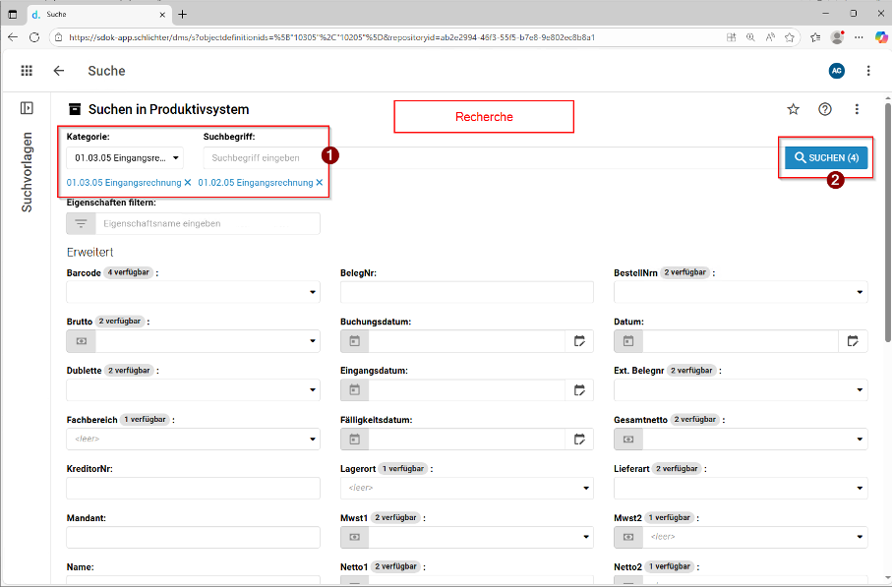Click the browser address bar URL
Screen dimensions: 893x588
(x=332, y=37)
